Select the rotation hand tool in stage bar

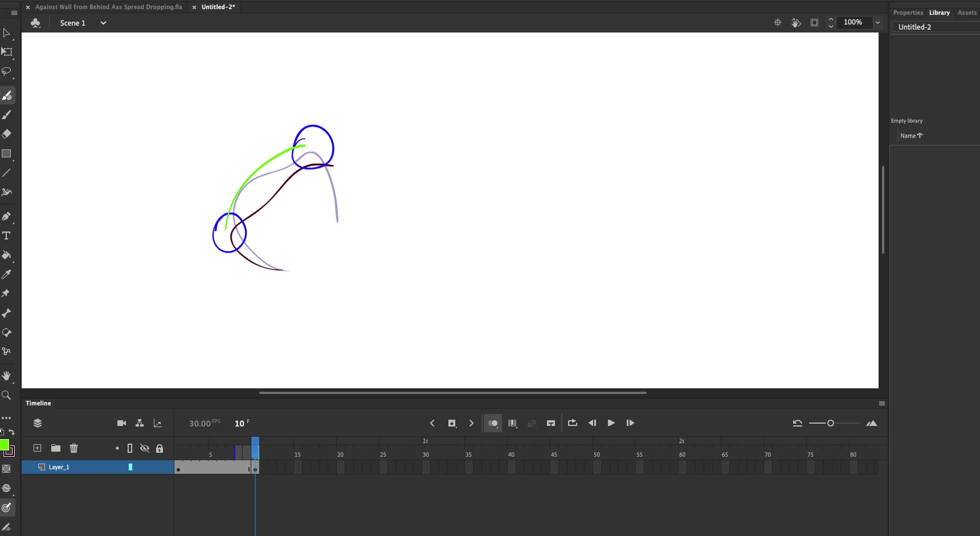[x=796, y=23]
